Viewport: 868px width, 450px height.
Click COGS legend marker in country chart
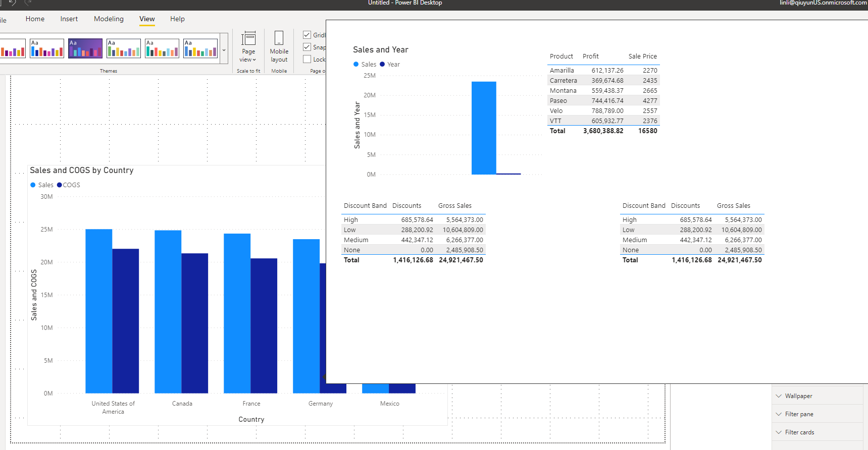coord(59,185)
